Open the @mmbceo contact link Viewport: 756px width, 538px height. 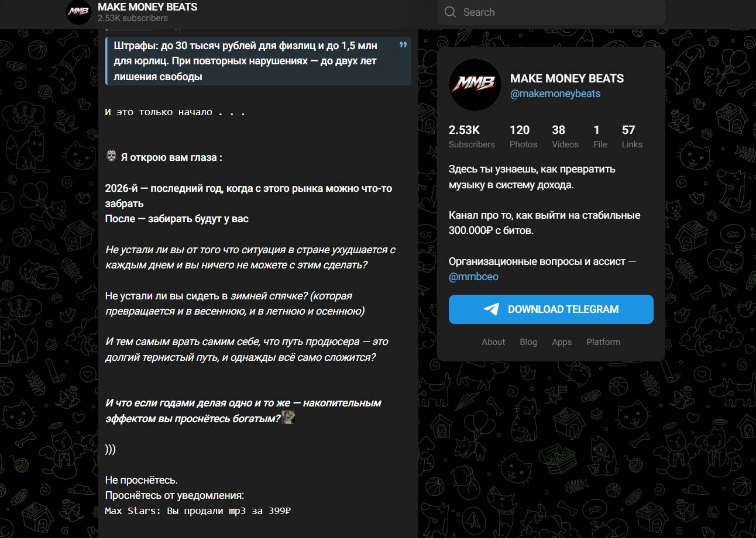tap(473, 277)
